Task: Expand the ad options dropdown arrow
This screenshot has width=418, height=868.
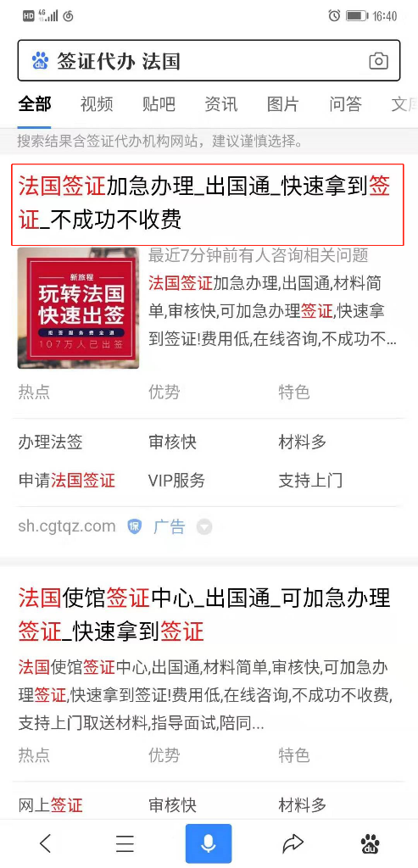Action: pyautogui.click(x=204, y=527)
